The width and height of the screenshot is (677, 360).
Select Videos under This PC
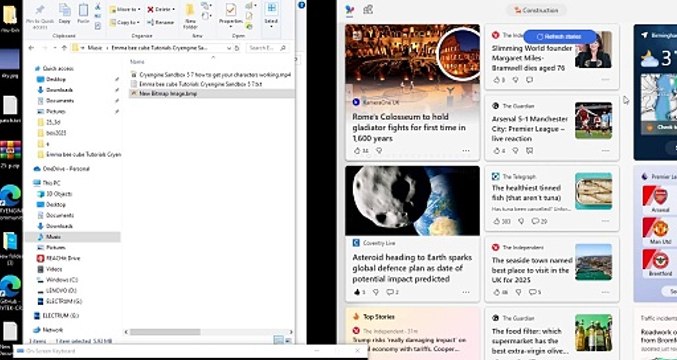[54, 269]
